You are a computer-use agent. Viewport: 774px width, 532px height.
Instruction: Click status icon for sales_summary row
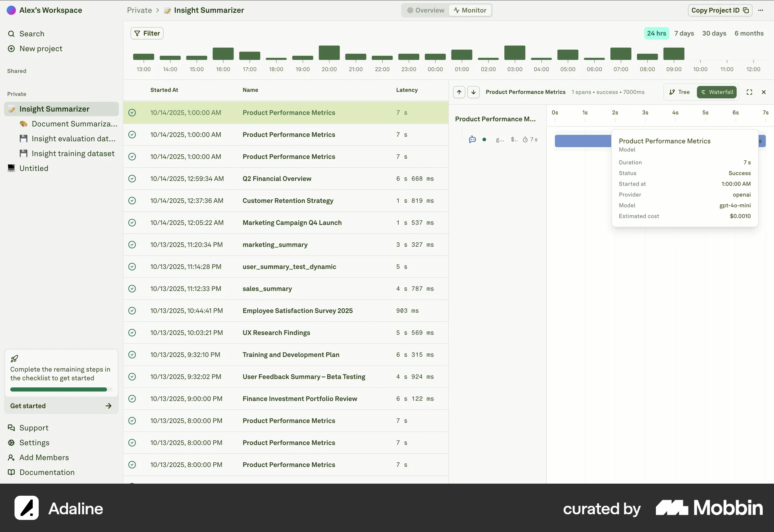[132, 289]
